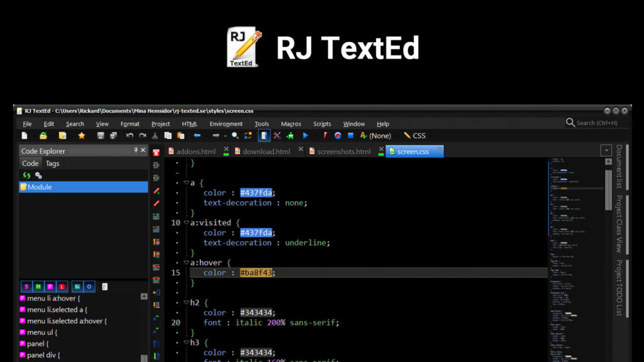Toggle the red L filter button
The width and height of the screenshot is (644, 362).
click(62, 287)
